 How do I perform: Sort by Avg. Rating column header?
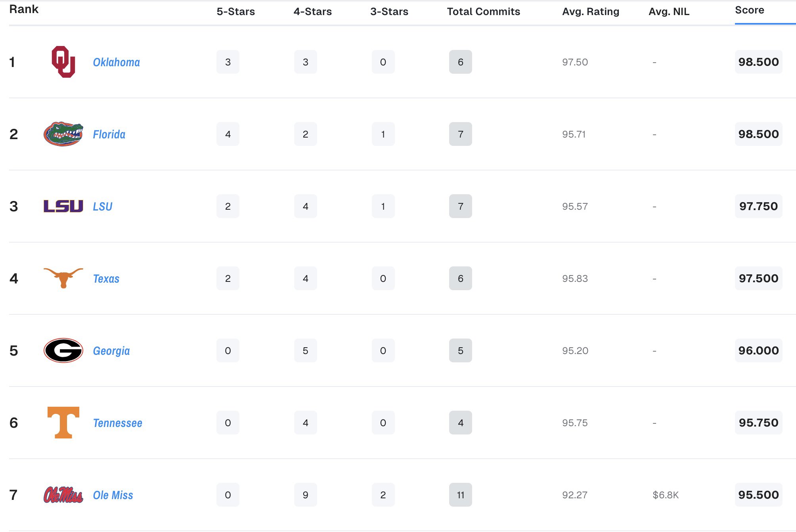[590, 11]
